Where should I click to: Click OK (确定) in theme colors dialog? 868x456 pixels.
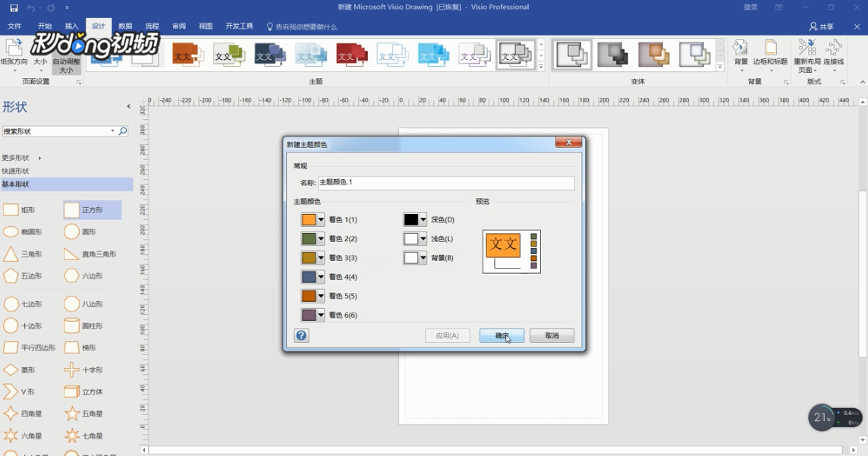pos(502,335)
